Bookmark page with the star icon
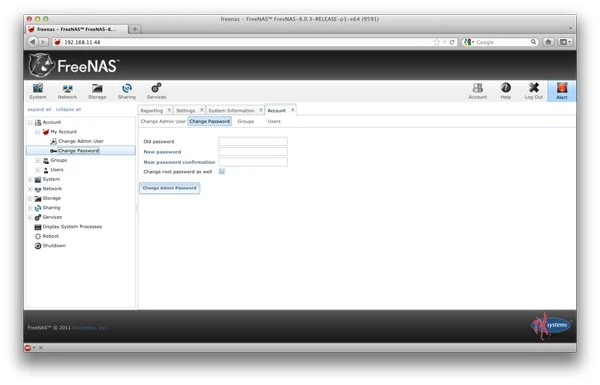 point(436,42)
